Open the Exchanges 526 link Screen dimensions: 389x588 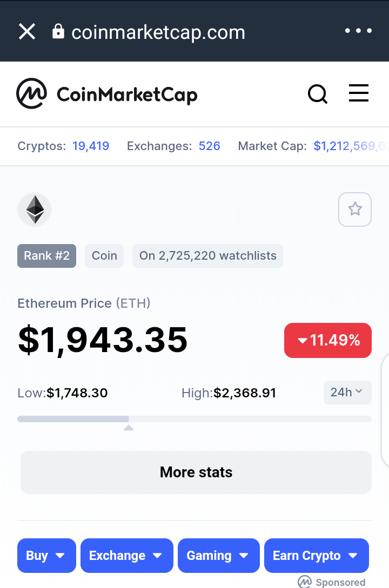tap(209, 146)
